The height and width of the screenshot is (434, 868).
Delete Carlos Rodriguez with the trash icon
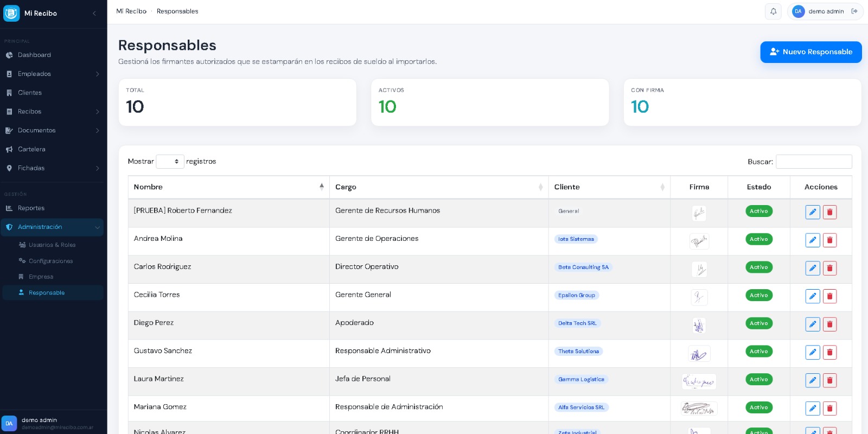coord(829,268)
